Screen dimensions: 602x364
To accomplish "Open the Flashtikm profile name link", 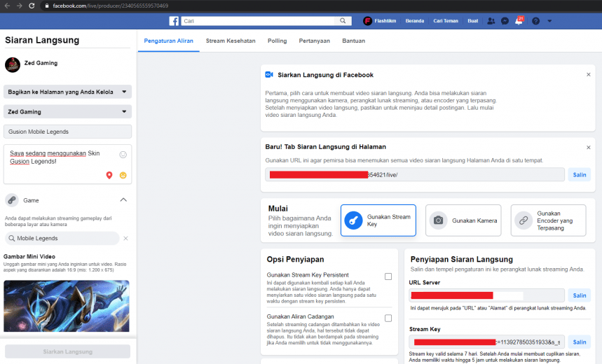I will (x=385, y=21).
